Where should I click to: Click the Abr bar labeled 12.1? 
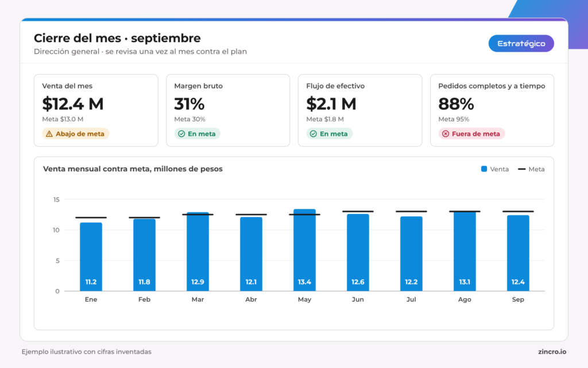252,254
